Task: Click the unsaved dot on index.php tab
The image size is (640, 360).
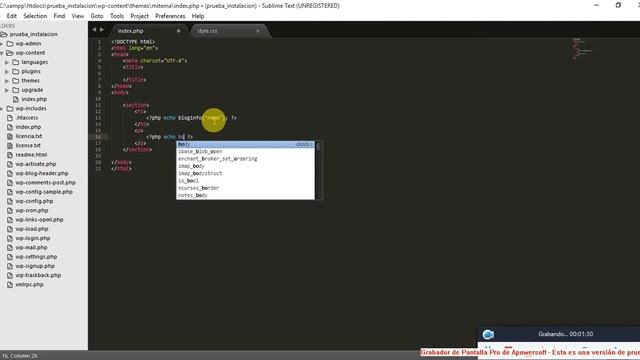Action: 178,31
